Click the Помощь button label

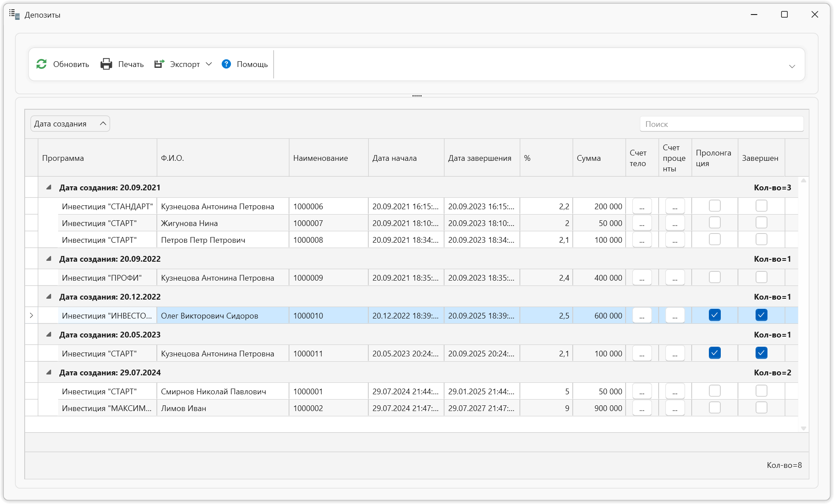click(x=252, y=64)
